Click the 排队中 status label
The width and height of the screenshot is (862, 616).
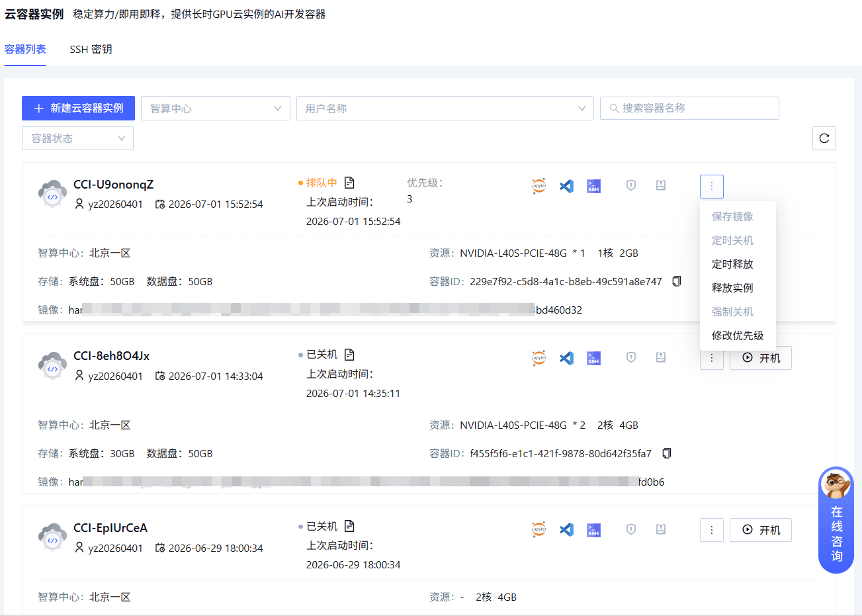[x=322, y=183]
